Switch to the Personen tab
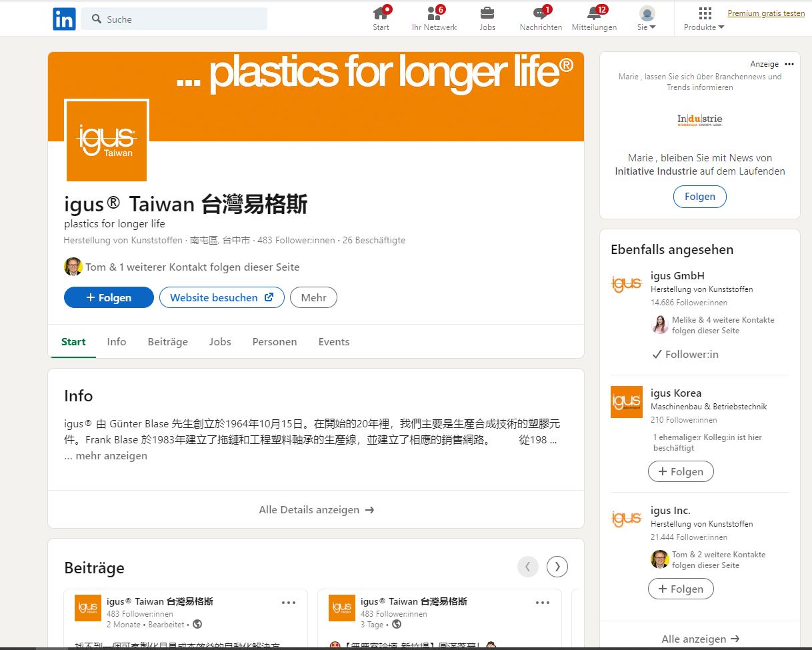 coord(274,341)
